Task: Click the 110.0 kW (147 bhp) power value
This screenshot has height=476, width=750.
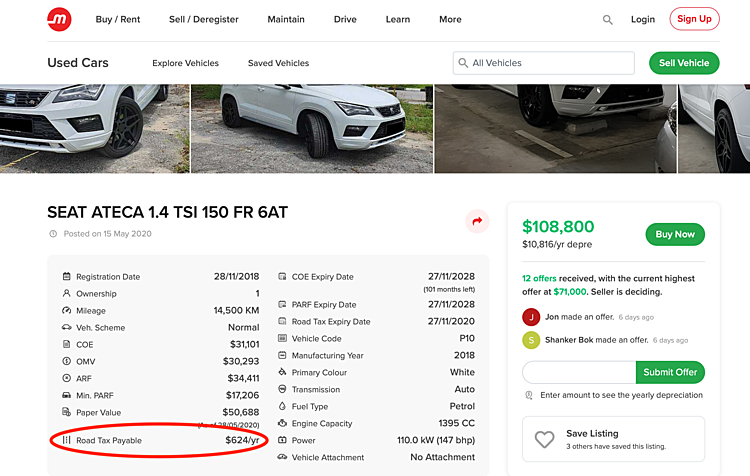Action: tap(436, 440)
